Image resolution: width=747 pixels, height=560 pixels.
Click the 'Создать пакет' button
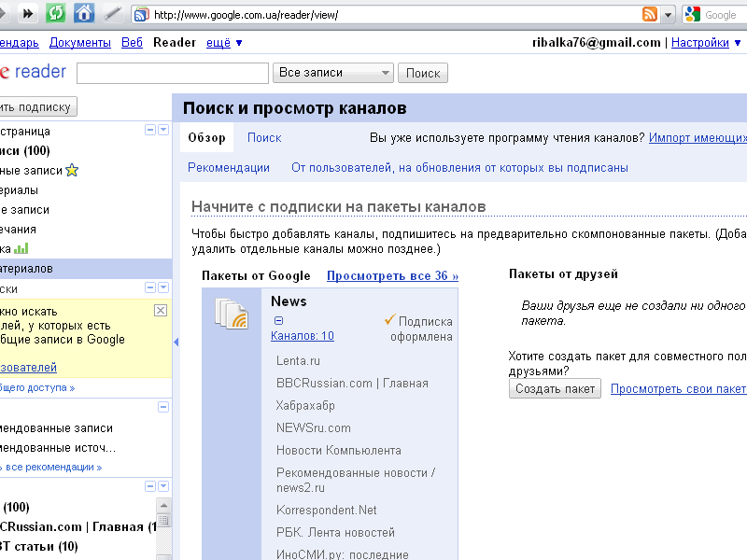[555, 389]
